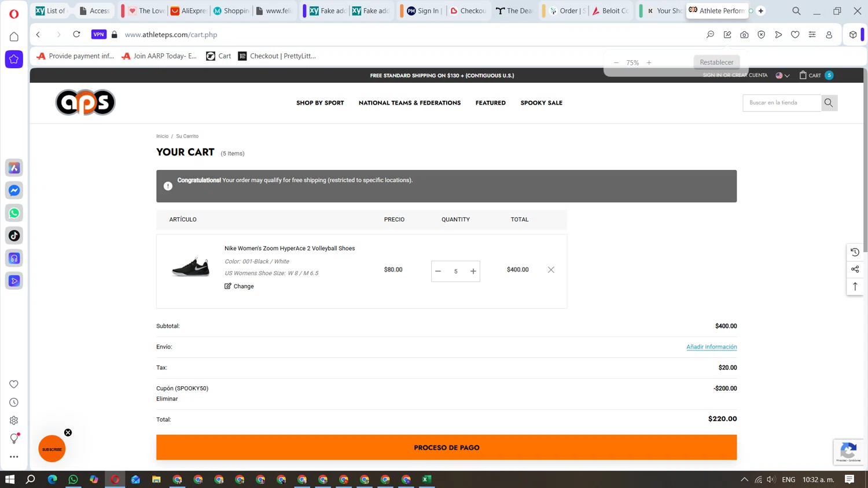Zoom in using the plus button
The width and height of the screenshot is (868, 488).
pyautogui.click(x=649, y=62)
